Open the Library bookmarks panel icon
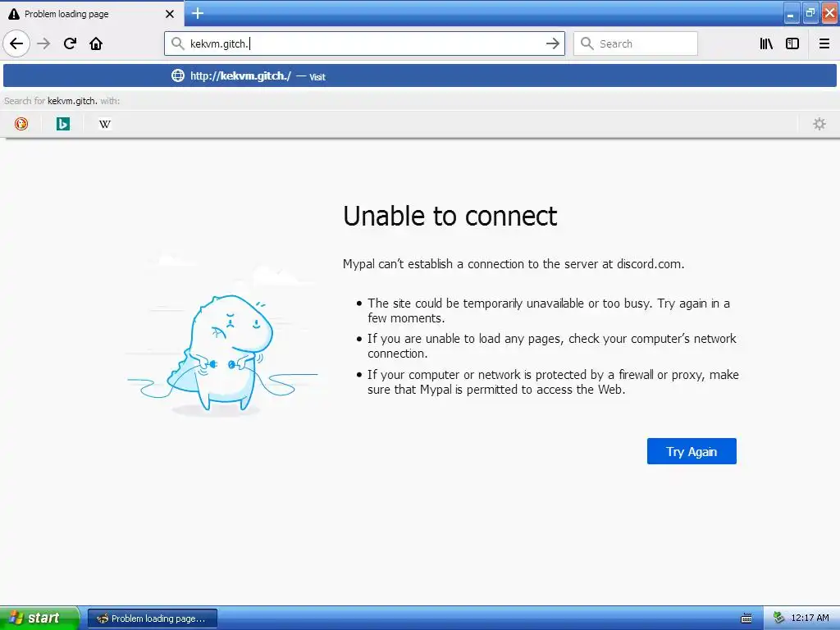The width and height of the screenshot is (840, 630). click(766, 43)
